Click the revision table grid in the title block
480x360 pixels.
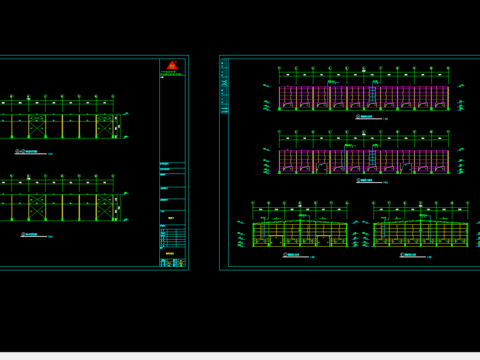[172, 237]
